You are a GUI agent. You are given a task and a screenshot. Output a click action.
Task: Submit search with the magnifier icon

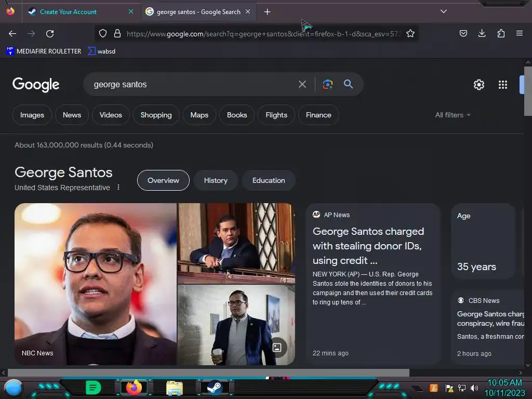coord(348,84)
